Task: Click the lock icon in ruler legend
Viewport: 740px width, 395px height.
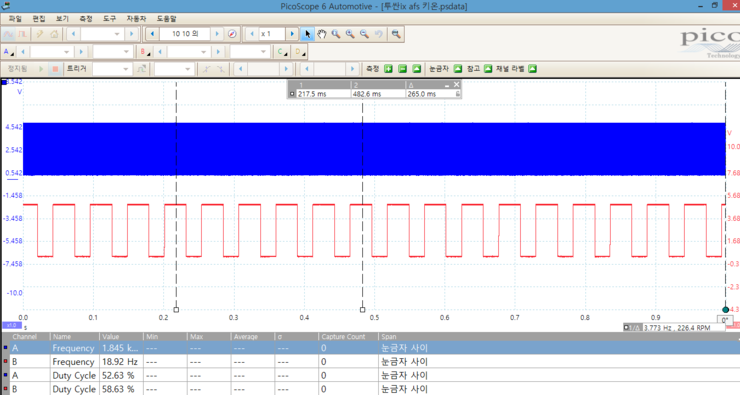Action: coord(457,94)
